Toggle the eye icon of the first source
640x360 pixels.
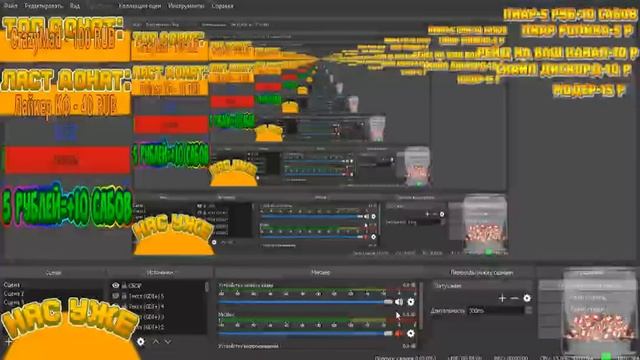(x=116, y=285)
